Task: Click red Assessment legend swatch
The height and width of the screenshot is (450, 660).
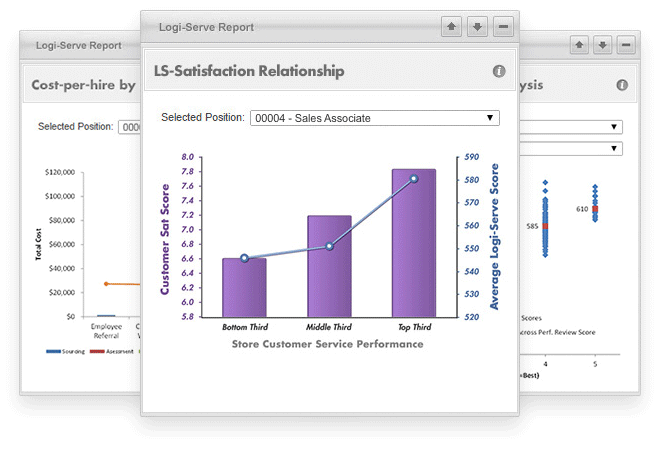Action: click(97, 351)
